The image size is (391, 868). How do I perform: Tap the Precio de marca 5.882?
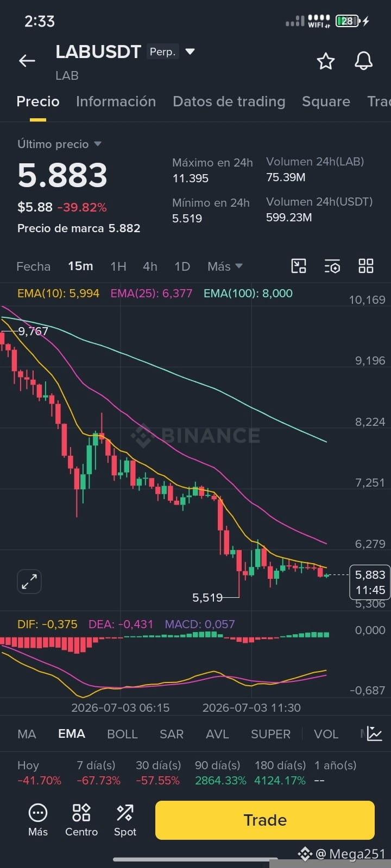pyautogui.click(x=79, y=228)
